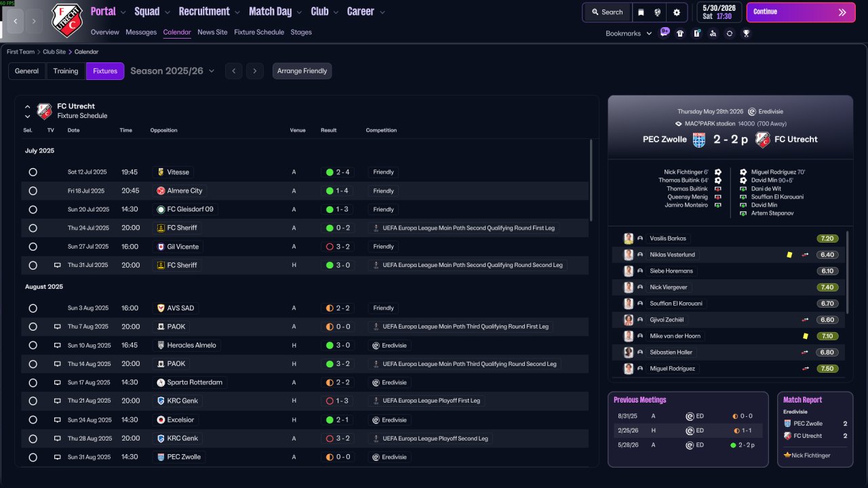This screenshot has height=488, width=868.
Task: Expand the Portal menu chevron
Action: pos(123,12)
